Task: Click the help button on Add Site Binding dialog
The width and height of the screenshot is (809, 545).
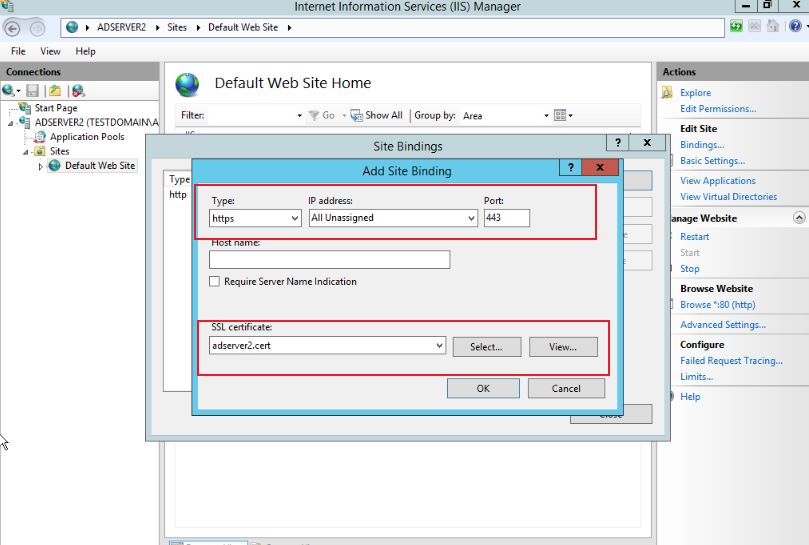Action: 570,167
